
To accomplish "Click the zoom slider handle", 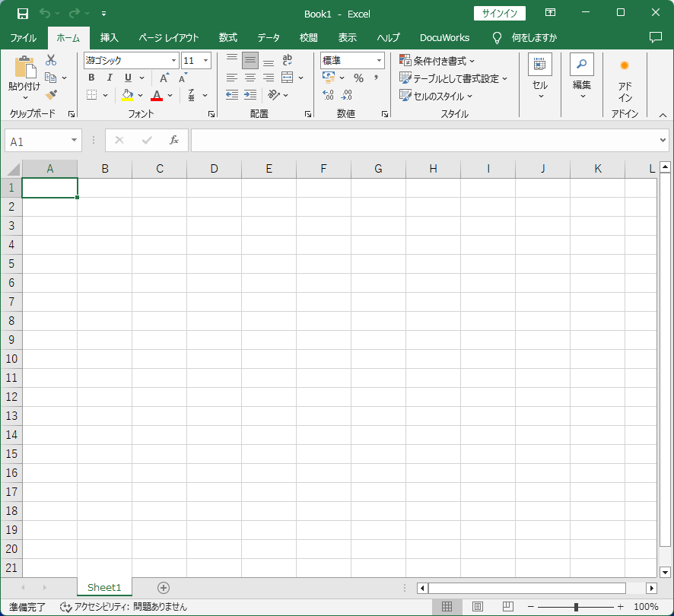I will [x=576, y=607].
